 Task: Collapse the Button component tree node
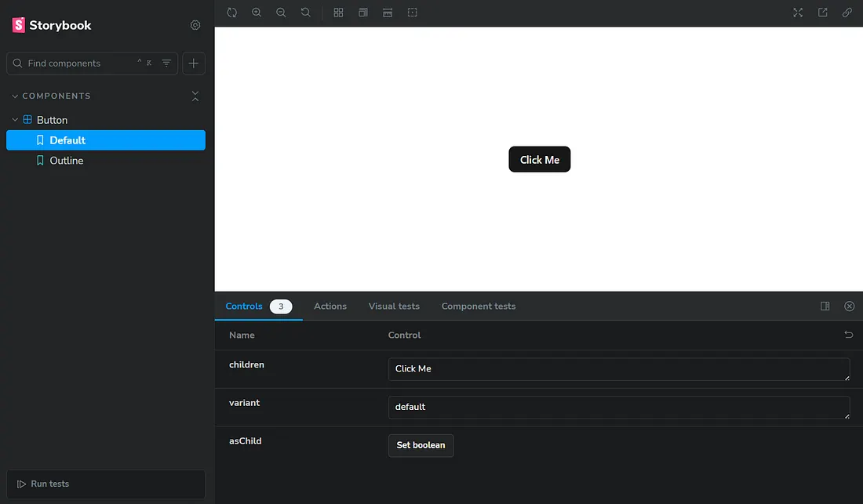[x=16, y=120]
